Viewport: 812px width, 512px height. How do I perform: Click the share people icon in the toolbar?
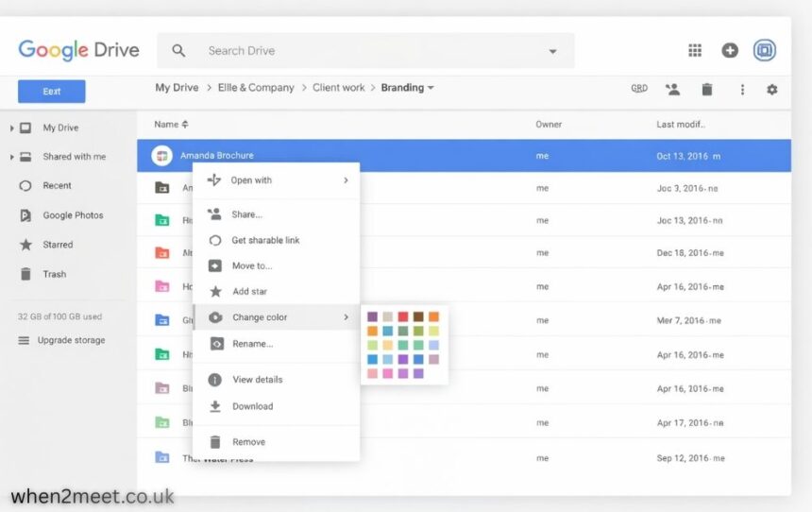click(672, 89)
